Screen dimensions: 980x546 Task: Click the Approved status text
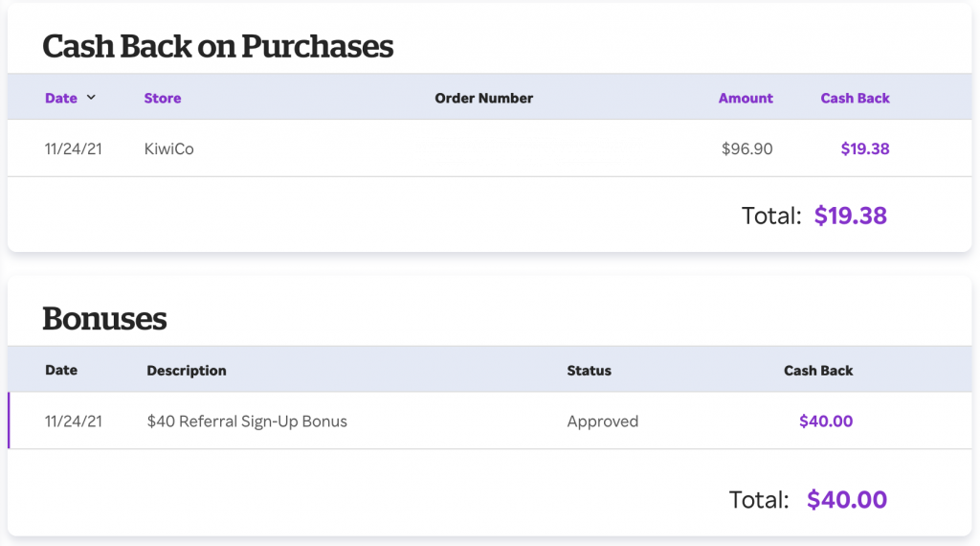(603, 421)
